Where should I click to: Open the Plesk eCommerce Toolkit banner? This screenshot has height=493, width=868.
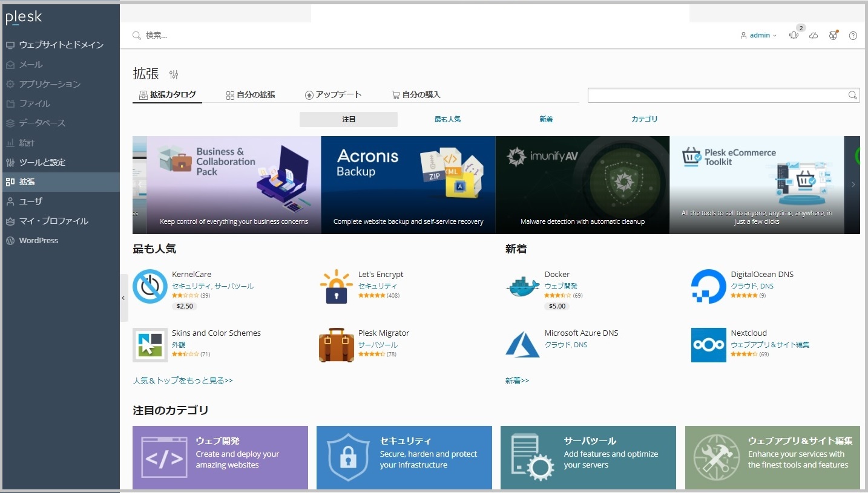tap(757, 184)
